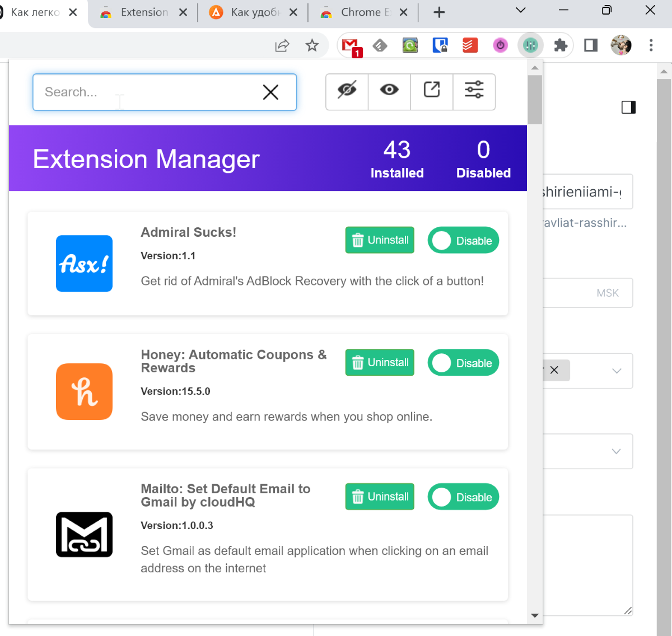Image resolution: width=672 pixels, height=636 pixels.
Task: Click the Extension Manager toolbar icon
Action: click(x=530, y=45)
